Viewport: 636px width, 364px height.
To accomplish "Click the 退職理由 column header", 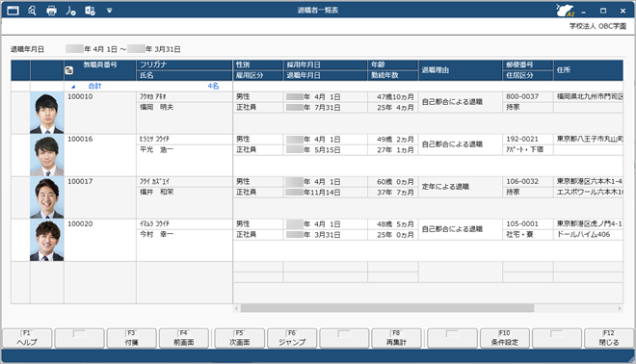I will pos(460,70).
